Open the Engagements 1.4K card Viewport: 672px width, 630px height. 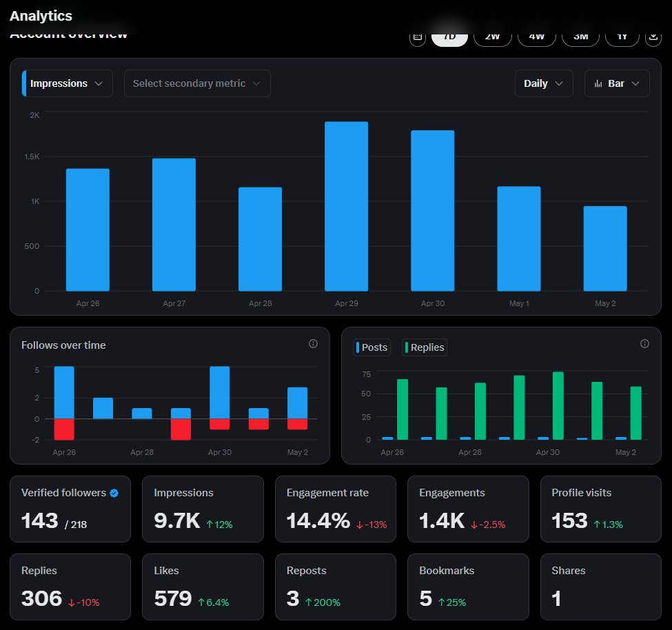point(468,509)
